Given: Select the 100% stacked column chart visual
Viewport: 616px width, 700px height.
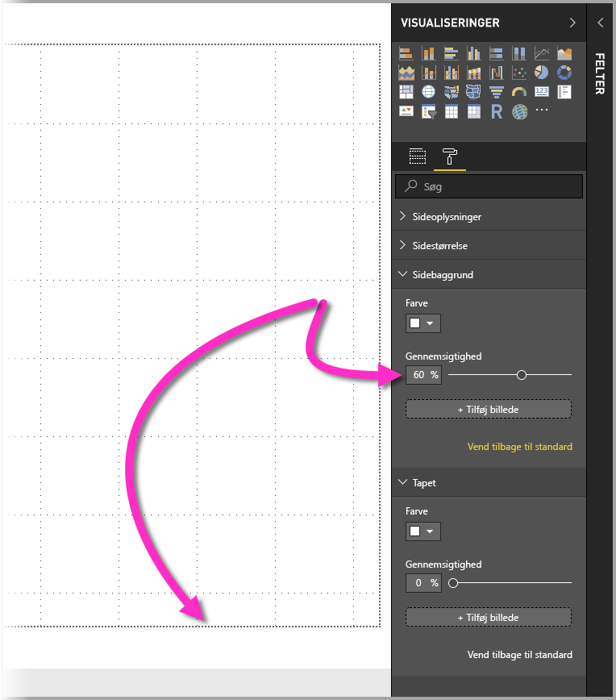Looking at the screenshot, I should [x=519, y=53].
